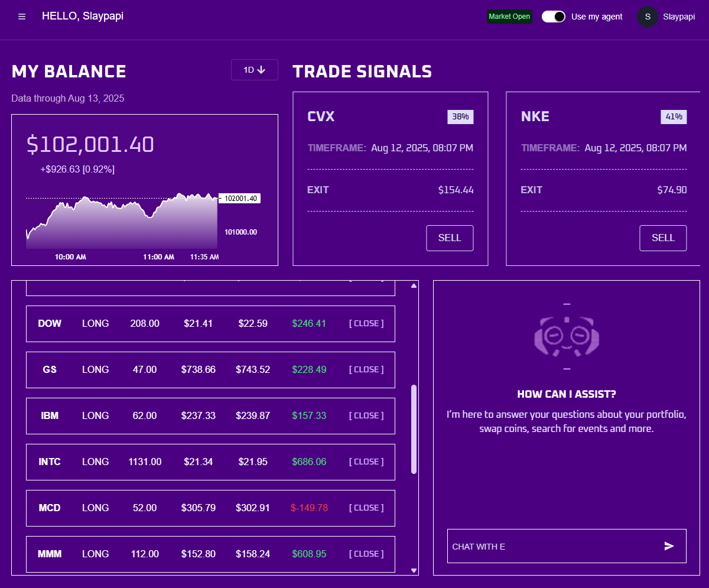Click the INTC profit value $686.06
709x588 pixels.
click(309, 462)
